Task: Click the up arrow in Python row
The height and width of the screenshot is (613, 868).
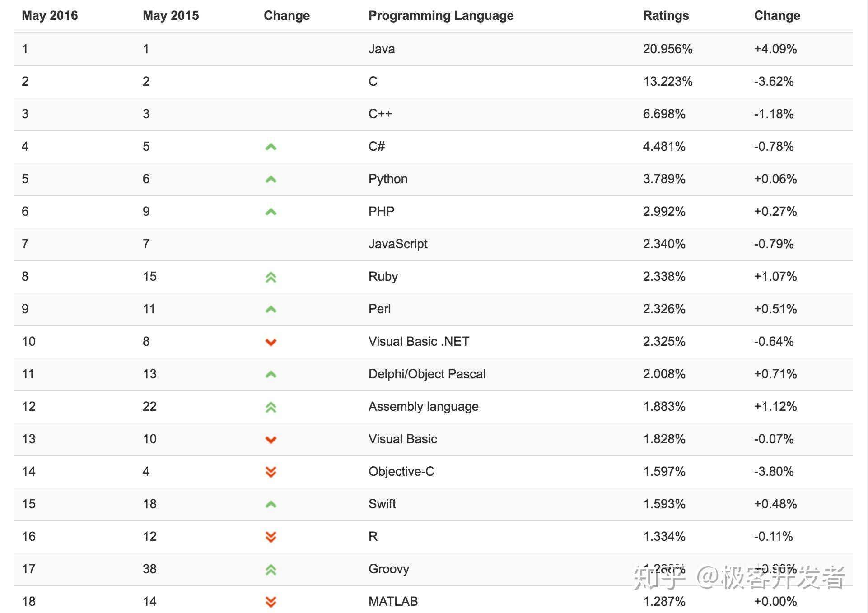Action: pyautogui.click(x=271, y=180)
